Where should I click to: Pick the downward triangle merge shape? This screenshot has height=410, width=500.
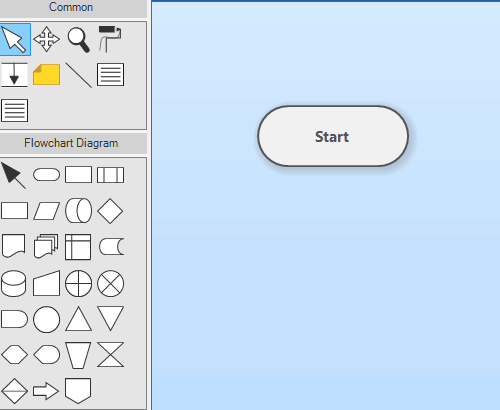tap(111, 319)
